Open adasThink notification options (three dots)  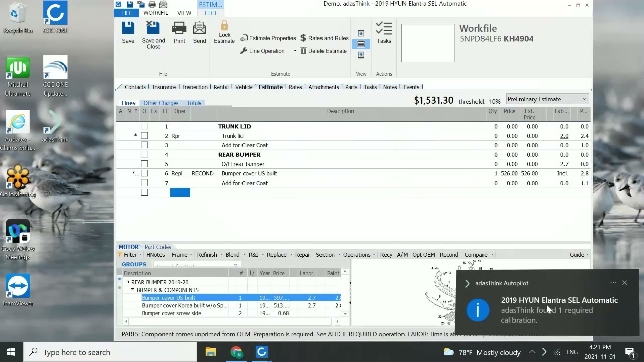pos(613,283)
